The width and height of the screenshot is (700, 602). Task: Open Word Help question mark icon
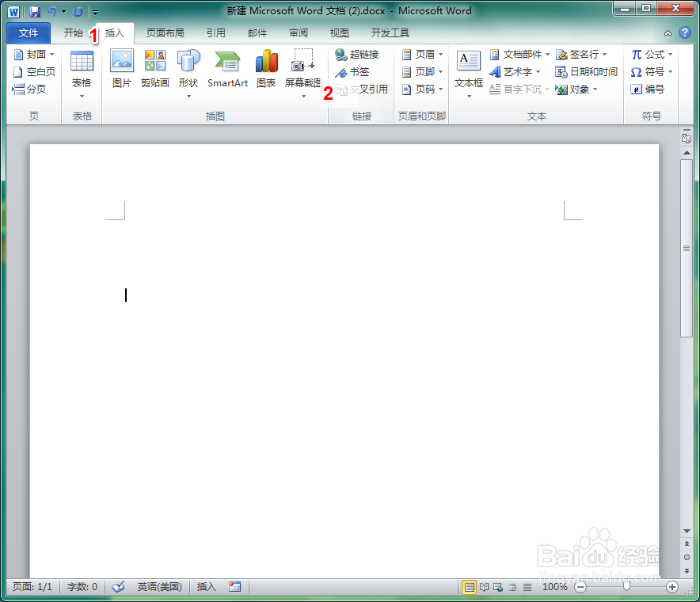point(684,32)
